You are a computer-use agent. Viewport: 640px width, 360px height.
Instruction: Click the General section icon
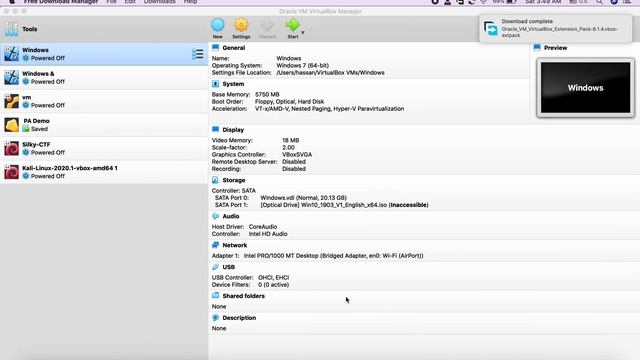tap(216, 48)
